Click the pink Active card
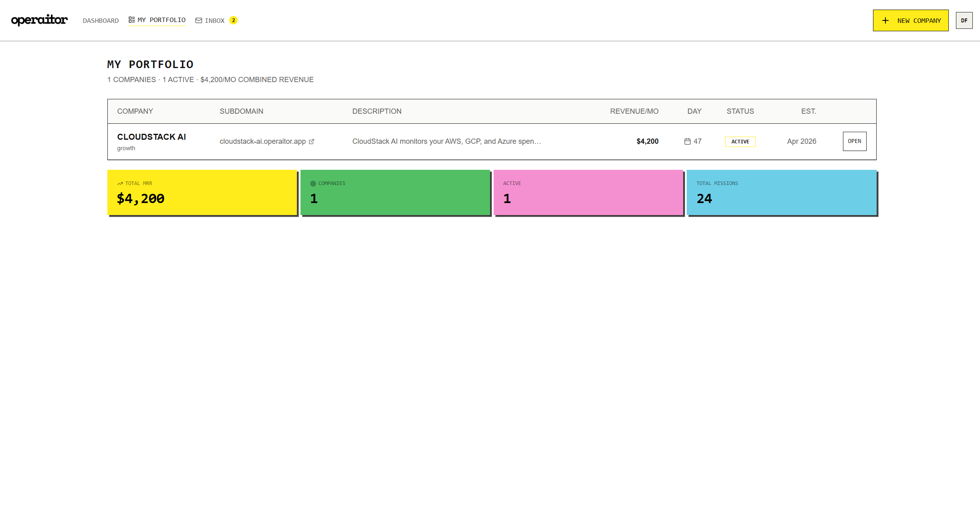The image size is (980, 523). (588, 193)
